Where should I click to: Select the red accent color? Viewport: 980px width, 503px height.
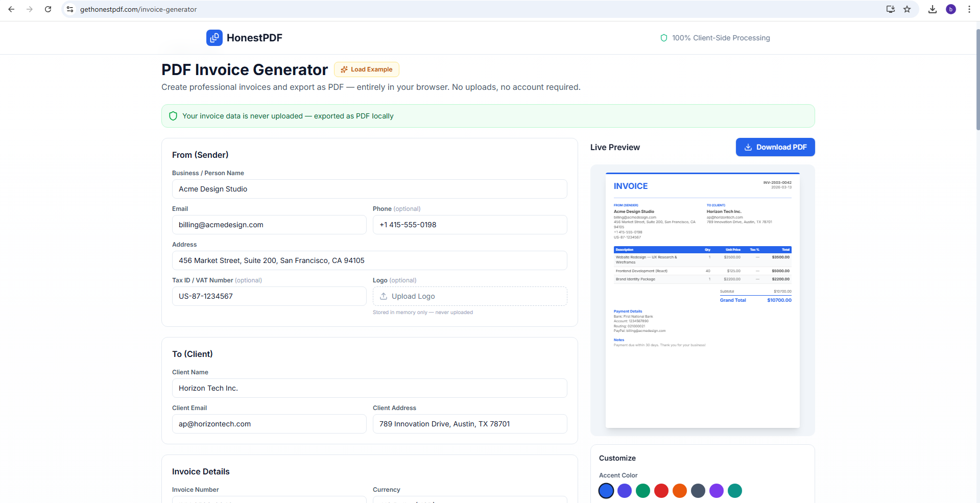(661, 491)
